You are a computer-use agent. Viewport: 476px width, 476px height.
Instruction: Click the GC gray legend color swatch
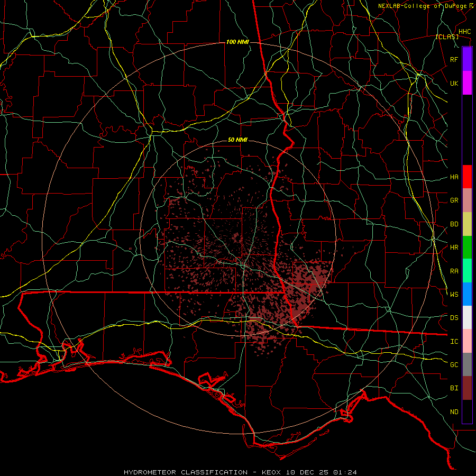click(x=467, y=364)
